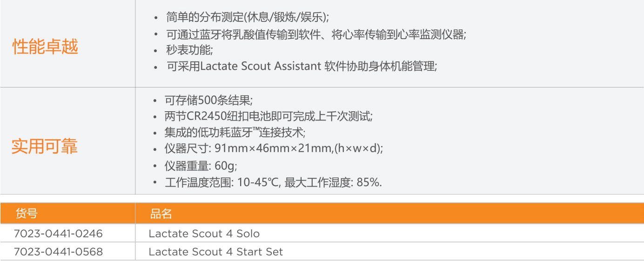644x262 pixels.
Task: Click the 简单的分布测定 bullet line
Action: coord(248,17)
